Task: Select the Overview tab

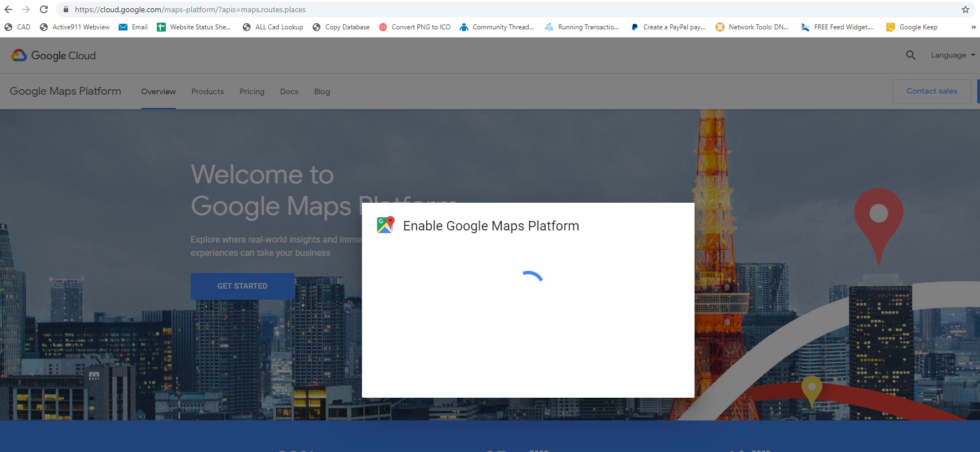Action: [x=159, y=91]
